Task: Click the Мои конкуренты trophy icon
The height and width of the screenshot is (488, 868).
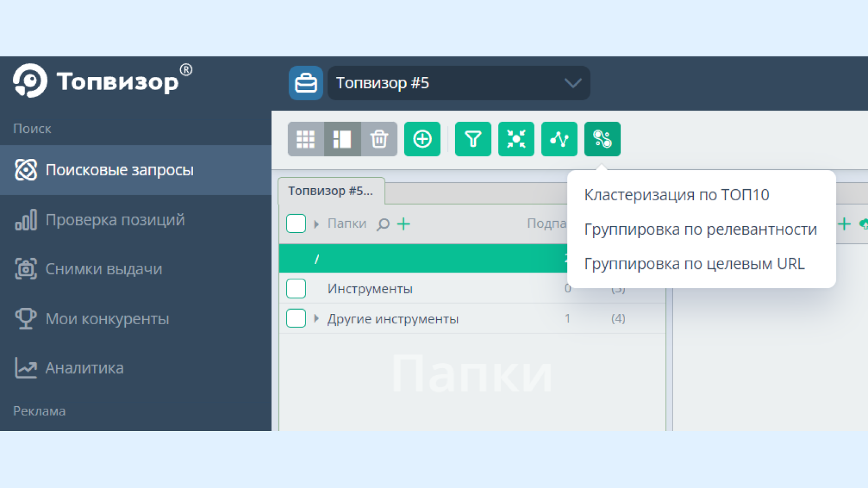Action: pos(25,318)
